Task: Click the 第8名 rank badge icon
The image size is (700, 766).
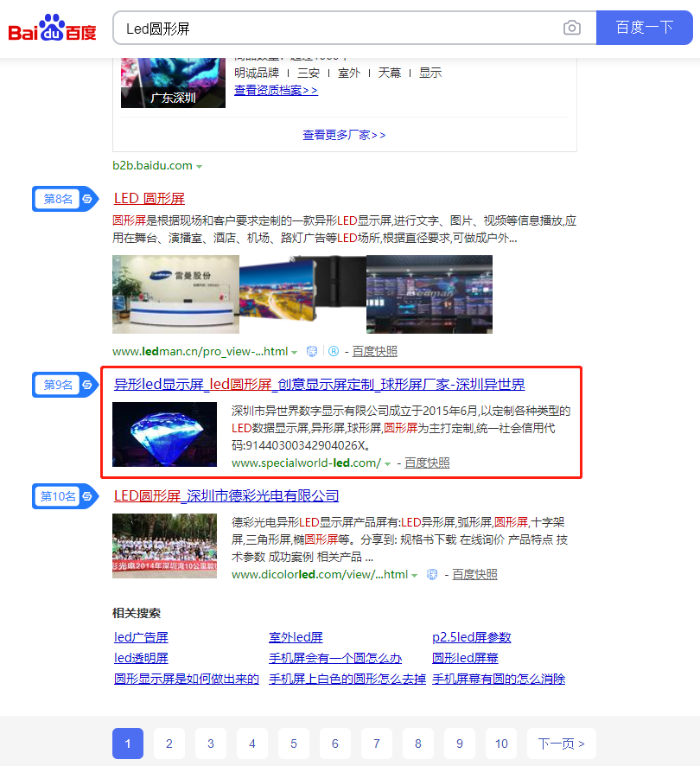Action: [65, 199]
